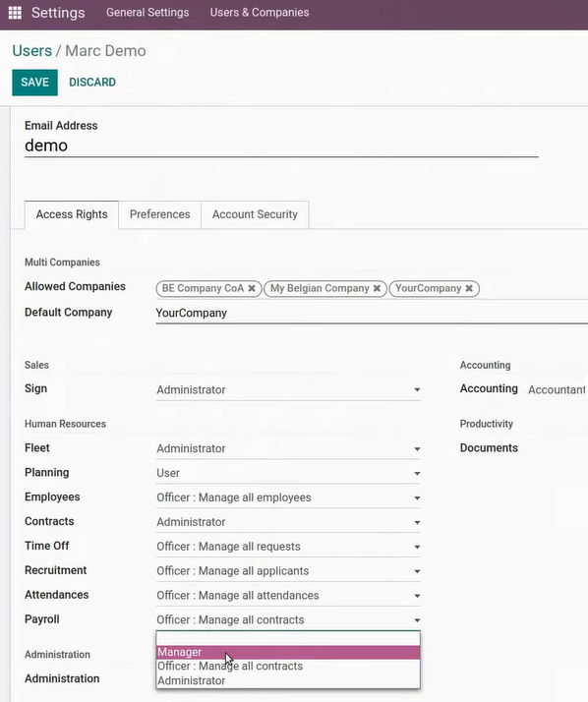Save the user changes
Viewport: 588px width, 702px height.
[x=35, y=83]
